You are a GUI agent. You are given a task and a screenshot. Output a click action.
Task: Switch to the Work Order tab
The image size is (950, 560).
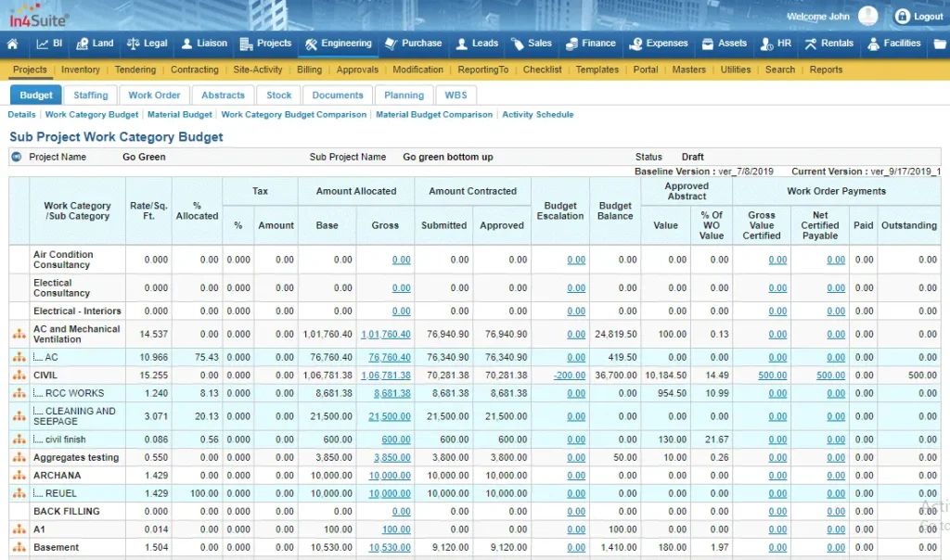click(x=154, y=95)
